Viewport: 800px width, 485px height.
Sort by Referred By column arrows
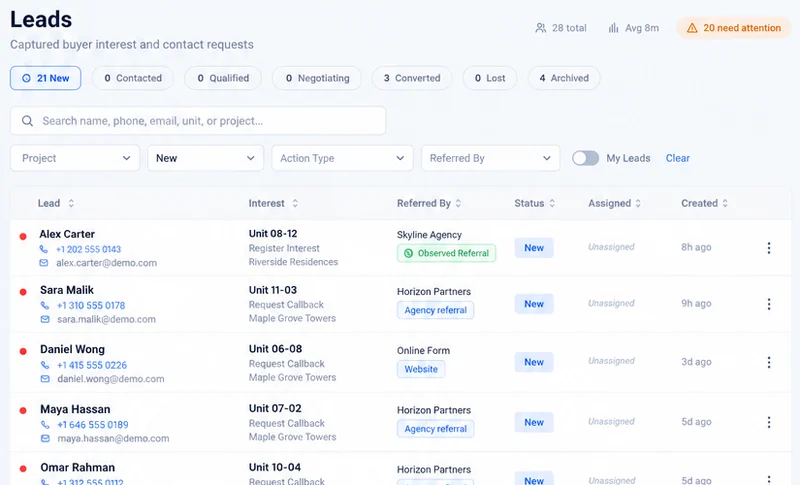click(x=458, y=203)
